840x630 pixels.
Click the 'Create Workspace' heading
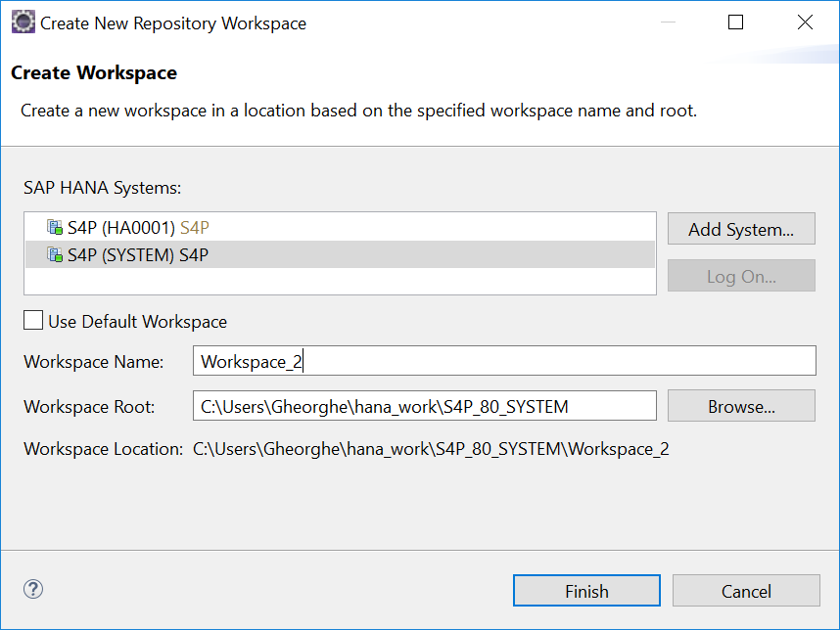[94, 72]
